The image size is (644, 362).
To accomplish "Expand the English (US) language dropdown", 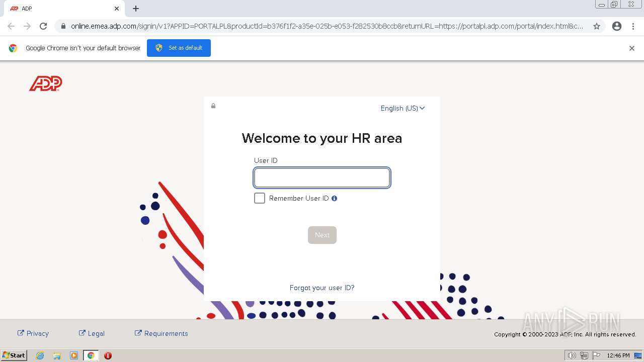I will coord(403,108).
